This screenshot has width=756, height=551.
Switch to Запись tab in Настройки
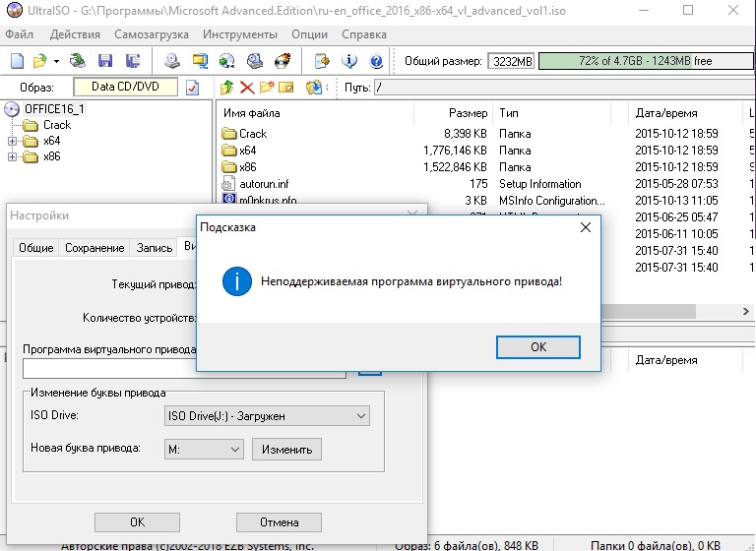[155, 248]
